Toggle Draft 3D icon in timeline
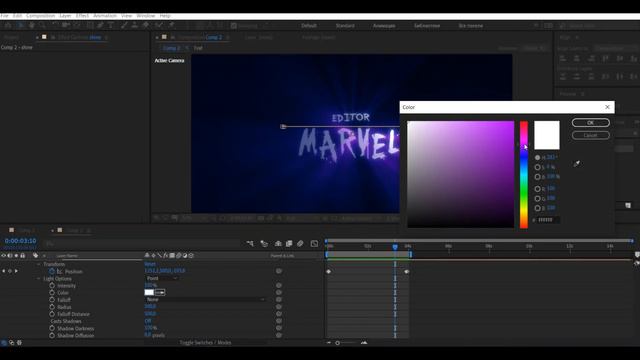 pos(264,244)
